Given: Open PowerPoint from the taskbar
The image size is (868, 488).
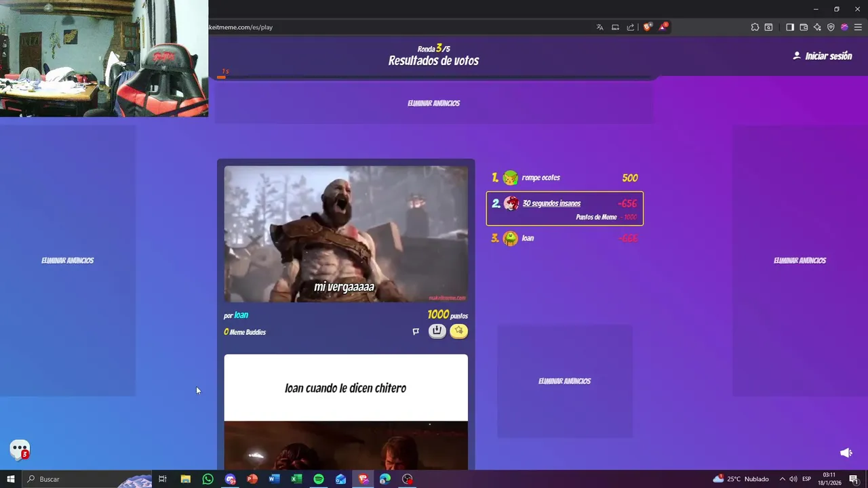Looking at the screenshot, I should click(252, 479).
